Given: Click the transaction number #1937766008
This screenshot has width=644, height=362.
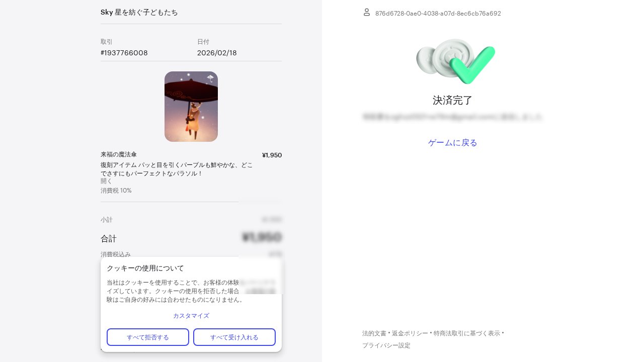Looking at the screenshot, I should point(124,53).
